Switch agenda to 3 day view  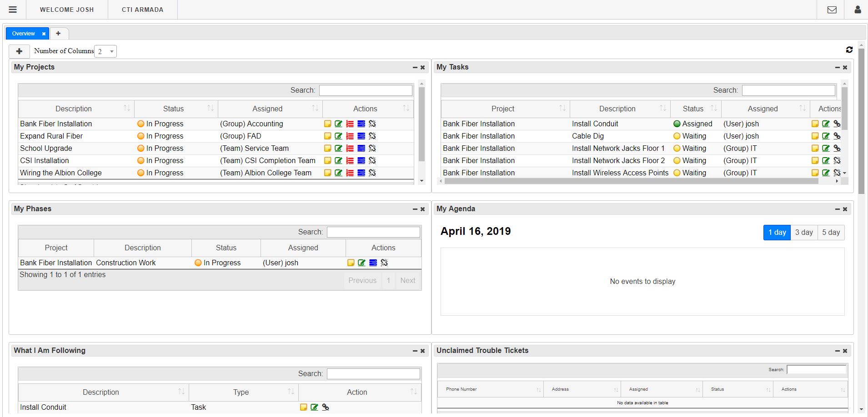click(804, 232)
